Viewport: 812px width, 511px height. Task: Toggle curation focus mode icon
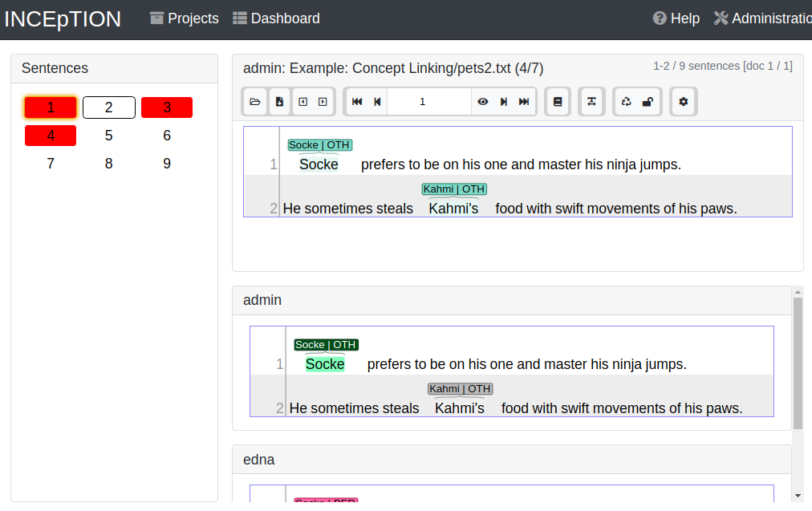592,101
